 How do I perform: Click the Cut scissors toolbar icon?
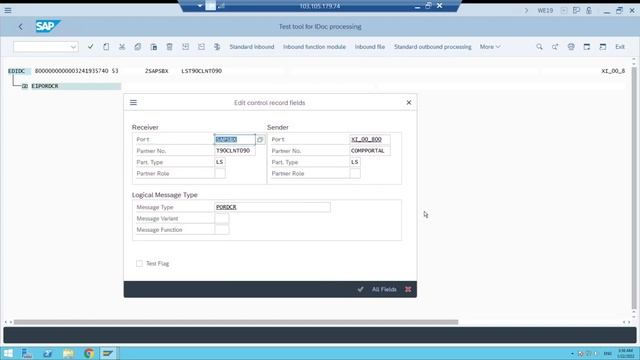point(122,47)
